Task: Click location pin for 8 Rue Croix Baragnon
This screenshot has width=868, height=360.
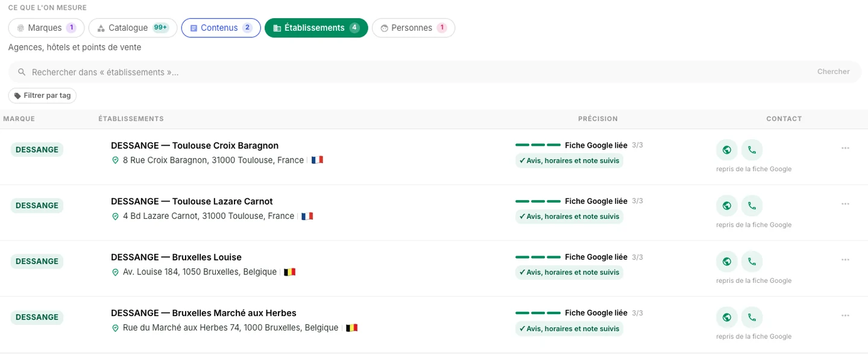Action: point(115,160)
